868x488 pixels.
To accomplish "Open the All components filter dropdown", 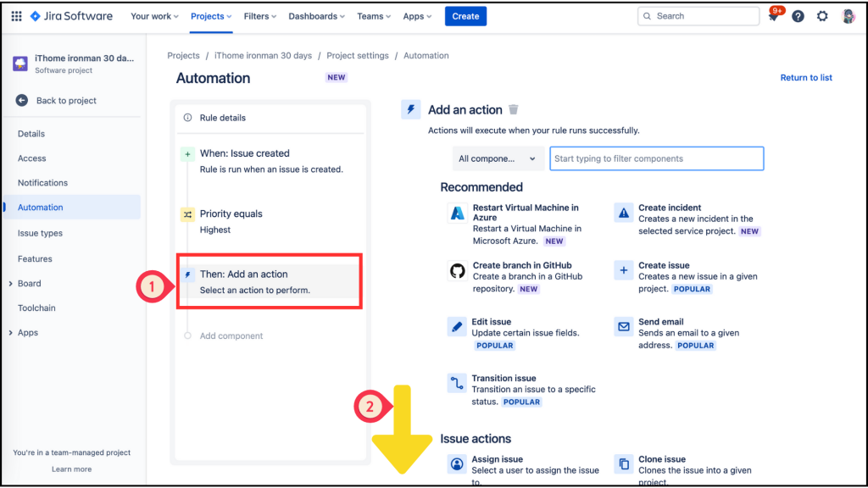I will 498,158.
